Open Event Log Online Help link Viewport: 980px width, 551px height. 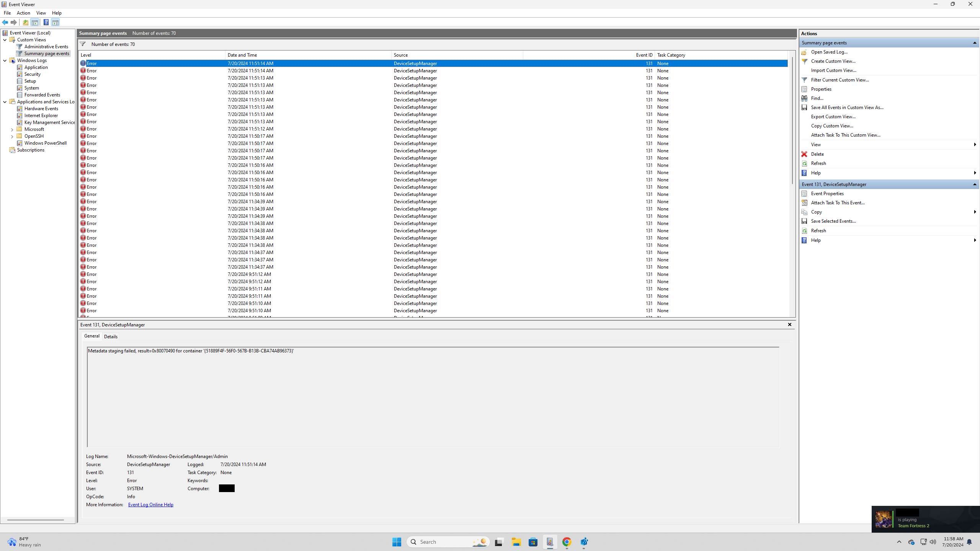150,505
